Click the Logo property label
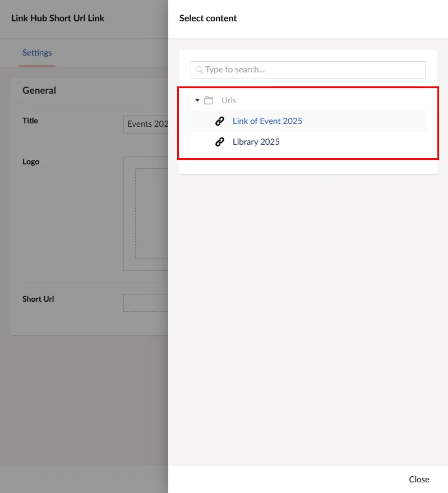This screenshot has width=448, height=493. coord(31,162)
